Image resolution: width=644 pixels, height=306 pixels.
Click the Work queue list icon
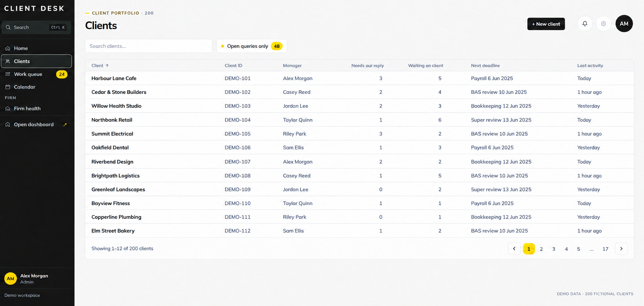pyautogui.click(x=8, y=74)
